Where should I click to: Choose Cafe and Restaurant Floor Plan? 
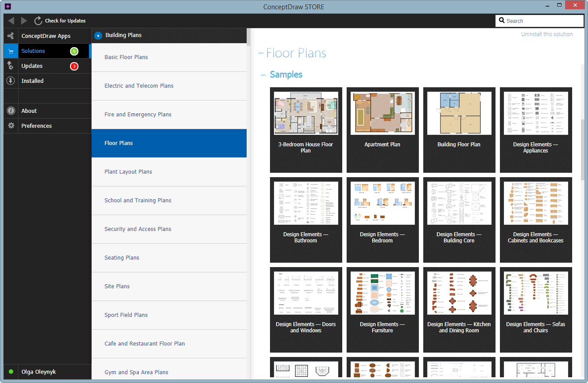click(144, 344)
